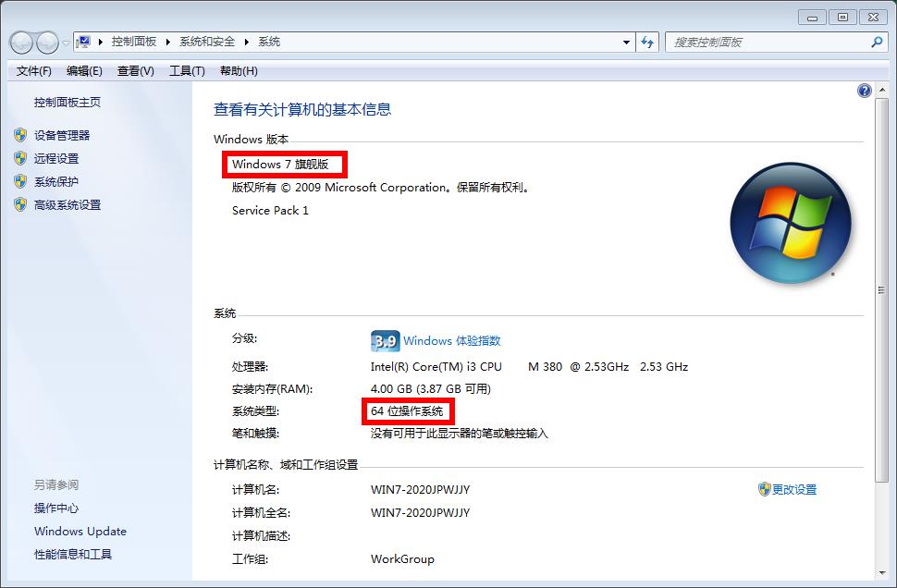
Task: Open 远程设置 link
Action: click(56, 158)
